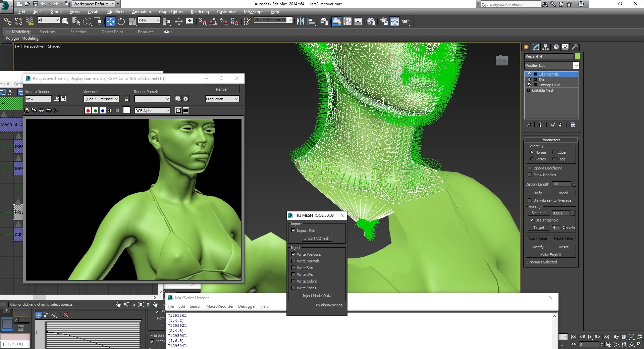Open the Curve Editor from toolbar
This screenshot has height=349, width=644.
pyautogui.click(x=347, y=21)
